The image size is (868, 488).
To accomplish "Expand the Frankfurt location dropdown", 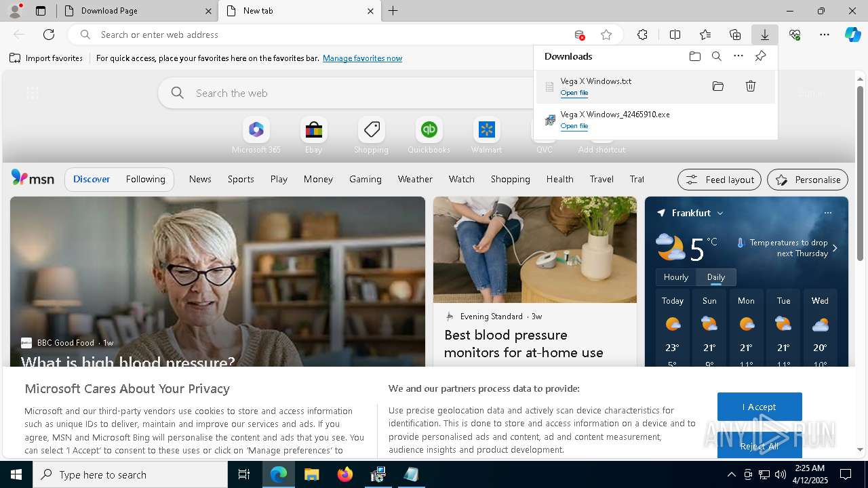I will pyautogui.click(x=720, y=213).
